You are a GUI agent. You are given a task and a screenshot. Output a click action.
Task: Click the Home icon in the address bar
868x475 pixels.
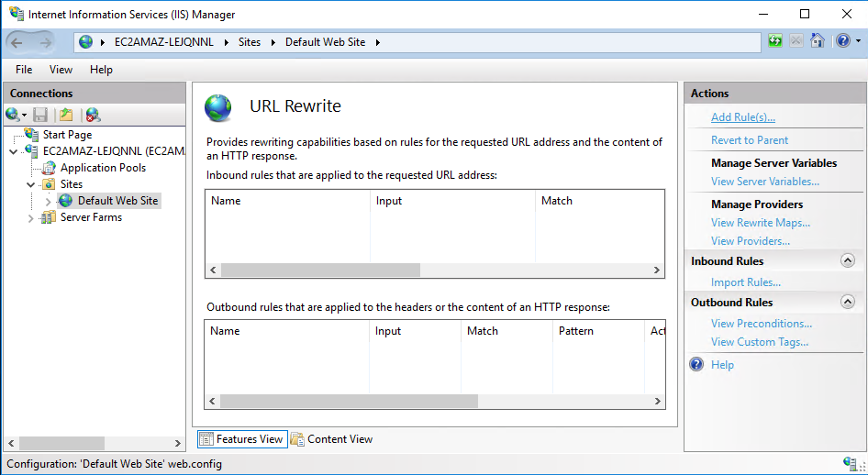point(818,41)
